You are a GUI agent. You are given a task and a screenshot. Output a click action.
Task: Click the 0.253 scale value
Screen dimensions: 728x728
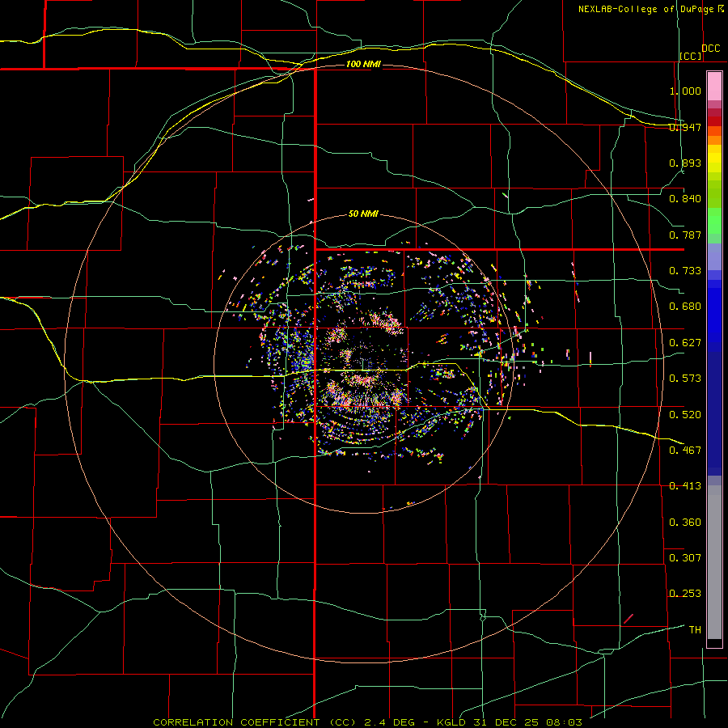685,594
